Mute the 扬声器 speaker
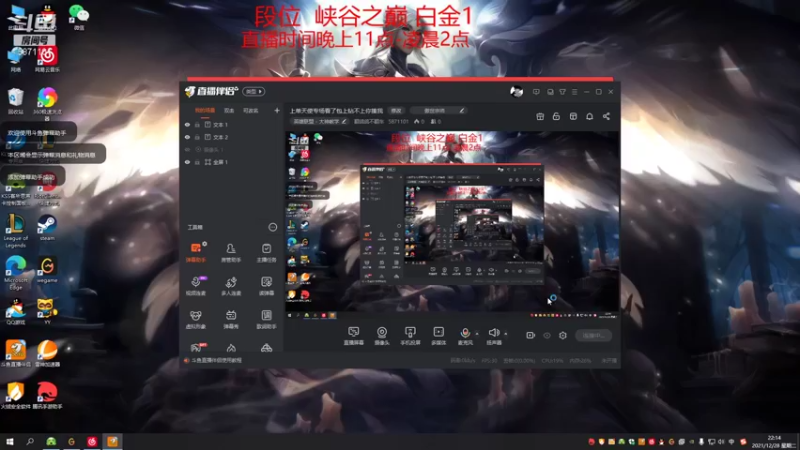Image resolution: width=800 pixels, height=450 pixels. coord(493,336)
